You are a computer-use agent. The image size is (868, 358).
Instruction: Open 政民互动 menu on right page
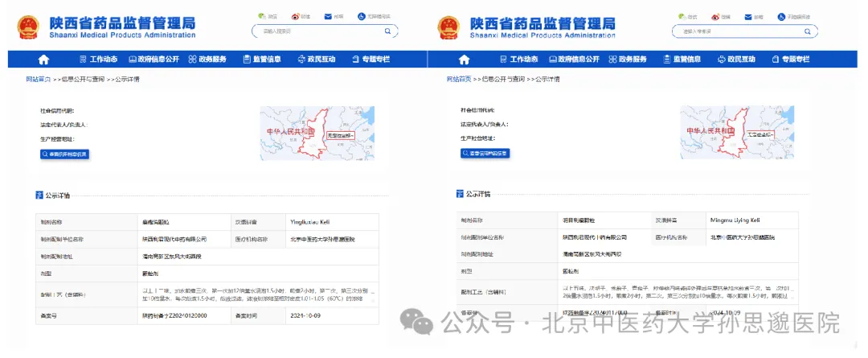[737, 60]
